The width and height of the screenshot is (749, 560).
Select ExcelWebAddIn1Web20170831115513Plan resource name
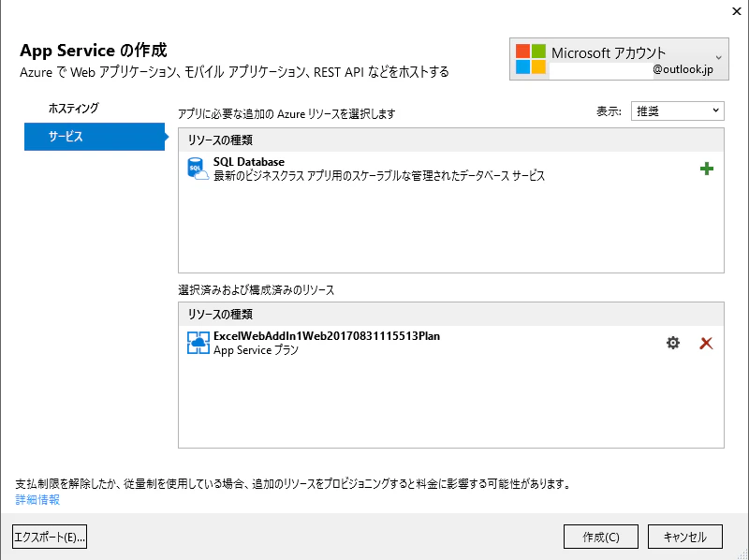pos(327,336)
